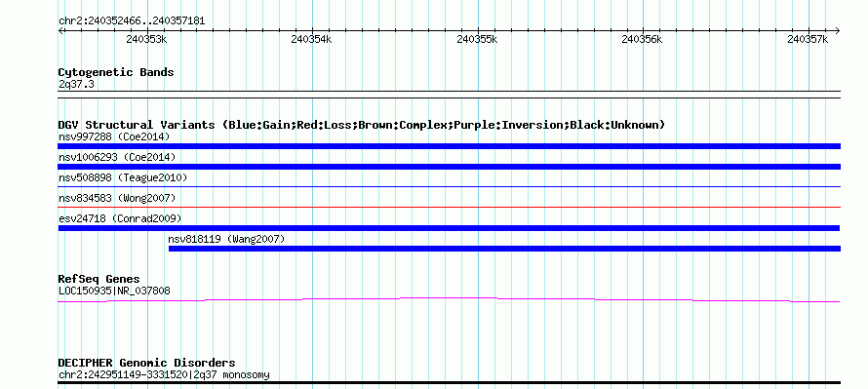868x389 pixels.
Task: Select the black 2q37 monosomy bar
Action: [x=449, y=382]
